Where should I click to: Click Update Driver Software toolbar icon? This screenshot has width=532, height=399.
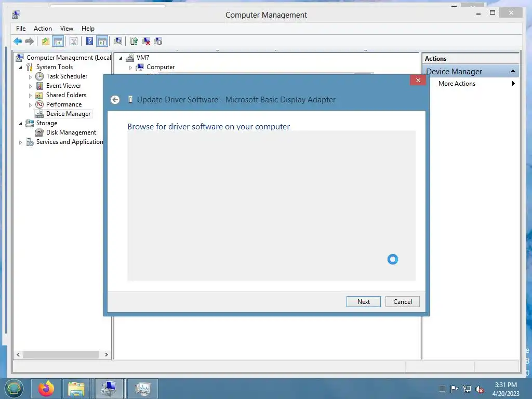tap(134, 42)
